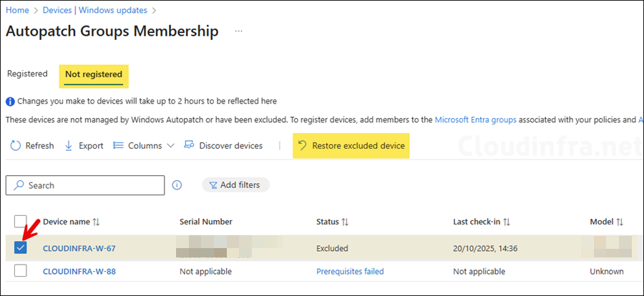Focus the Search input field

[x=85, y=185]
